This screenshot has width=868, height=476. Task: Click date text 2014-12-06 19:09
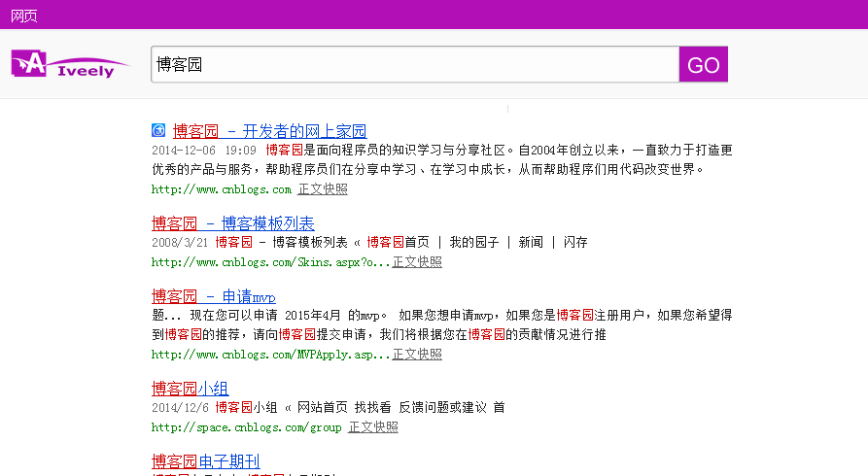pyautogui.click(x=204, y=150)
